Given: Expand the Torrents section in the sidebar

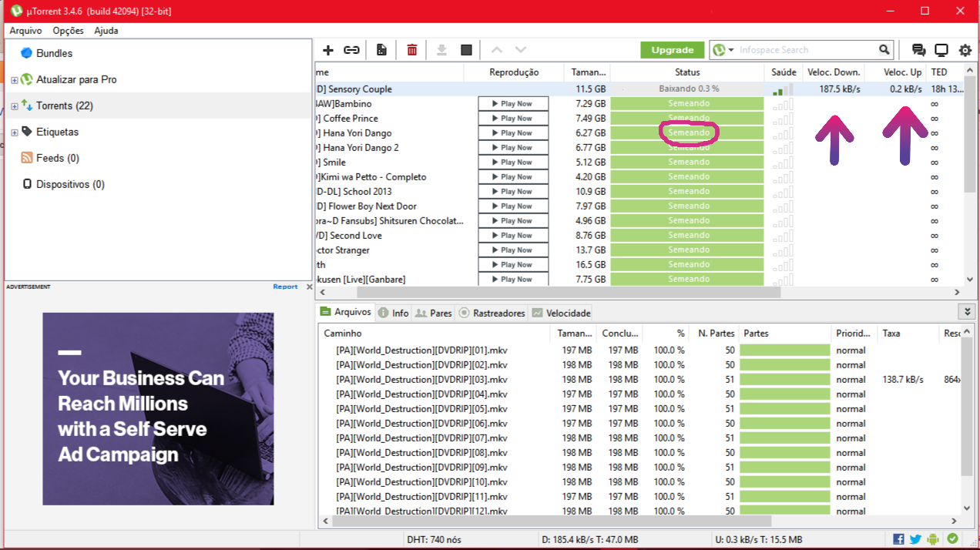Looking at the screenshot, I should [14, 106].
